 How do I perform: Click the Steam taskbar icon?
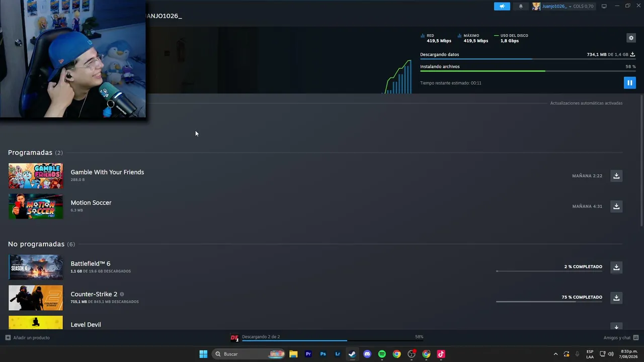coord(352,354)
